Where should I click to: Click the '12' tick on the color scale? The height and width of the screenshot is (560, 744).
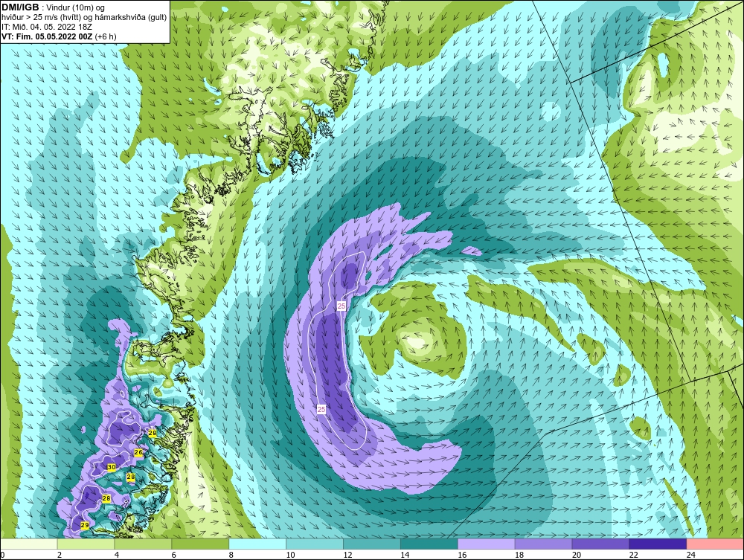[x=347, y=555]
